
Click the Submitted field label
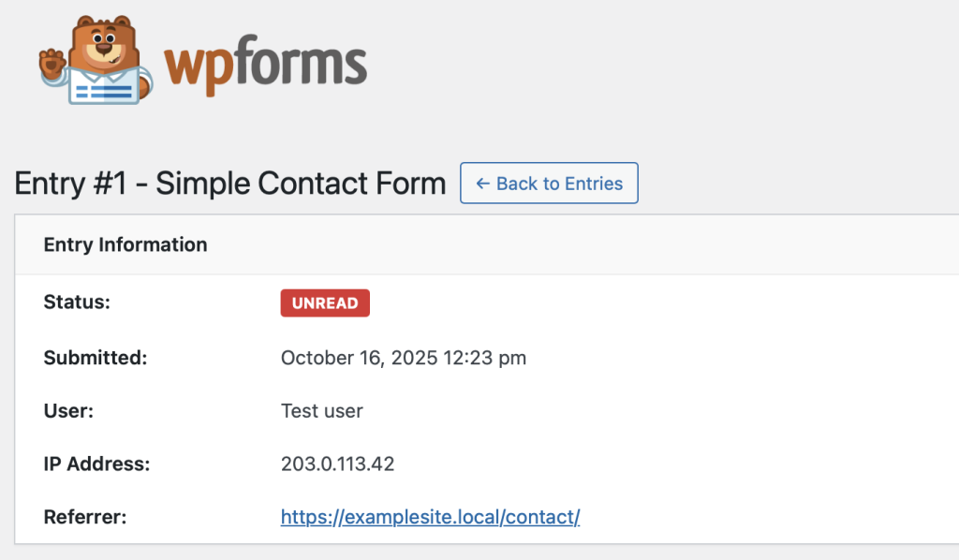[96, 357]
